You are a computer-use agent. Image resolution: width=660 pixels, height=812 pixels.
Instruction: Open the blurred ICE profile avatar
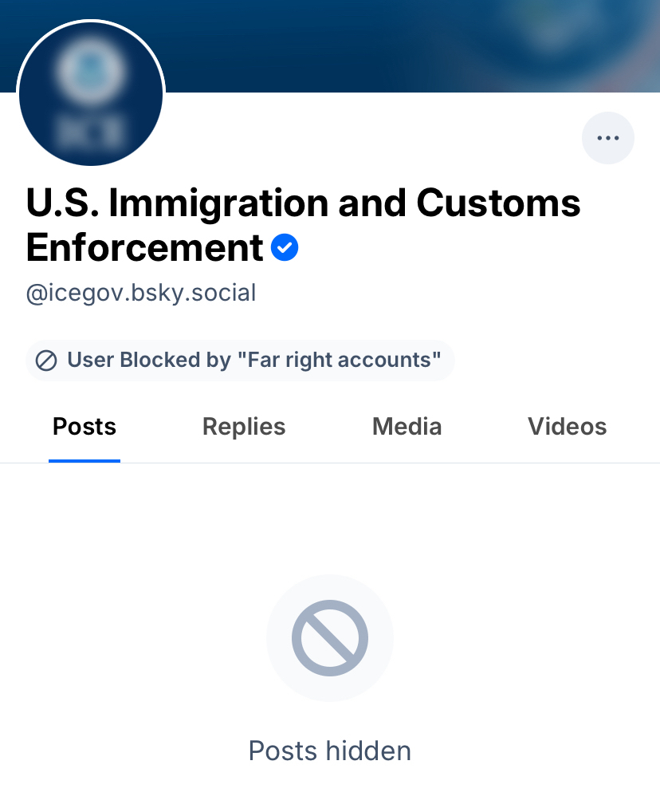[x=91, y=93]
